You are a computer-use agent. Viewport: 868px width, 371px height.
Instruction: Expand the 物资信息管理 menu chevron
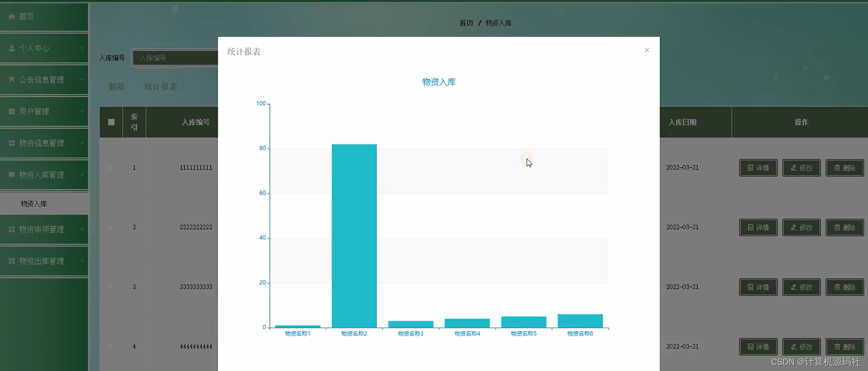[x=82, y=143]
